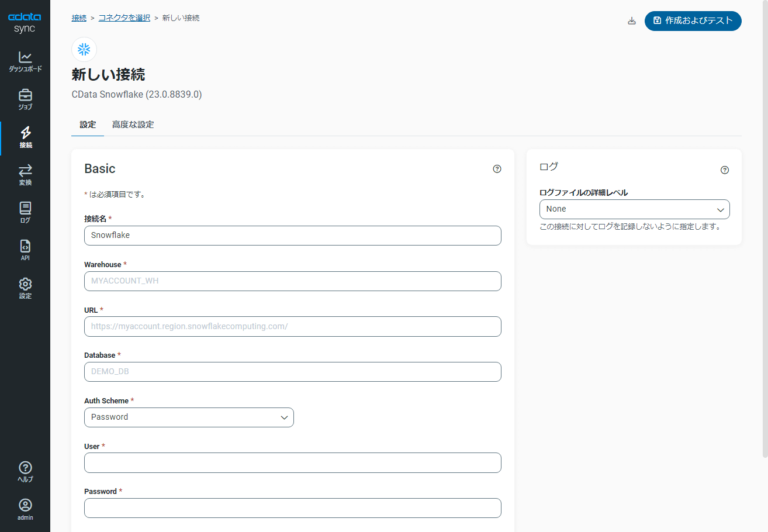Click the Password input field

pyautogui.click(x=293, y=508)
